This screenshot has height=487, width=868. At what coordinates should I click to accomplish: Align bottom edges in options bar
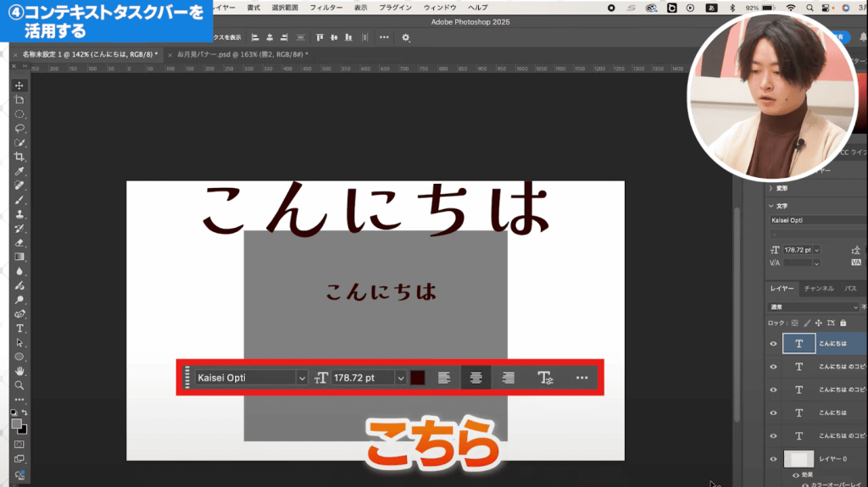coord(348,37)
